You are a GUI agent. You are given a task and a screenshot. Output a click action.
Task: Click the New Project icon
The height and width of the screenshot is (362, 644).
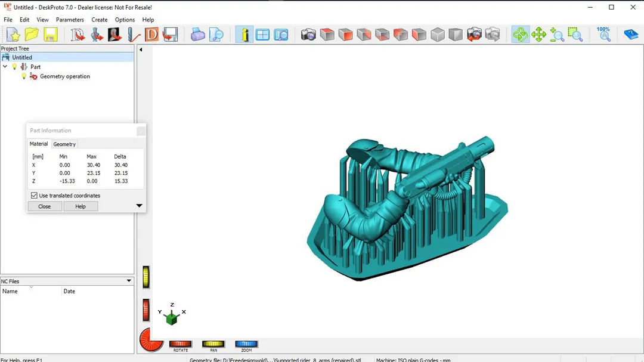click(13, 35)
